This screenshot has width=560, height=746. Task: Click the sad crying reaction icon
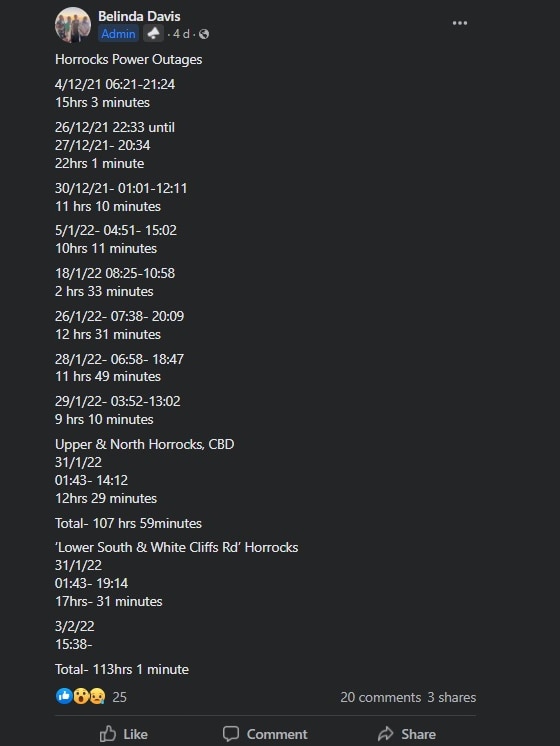(97, 697)
